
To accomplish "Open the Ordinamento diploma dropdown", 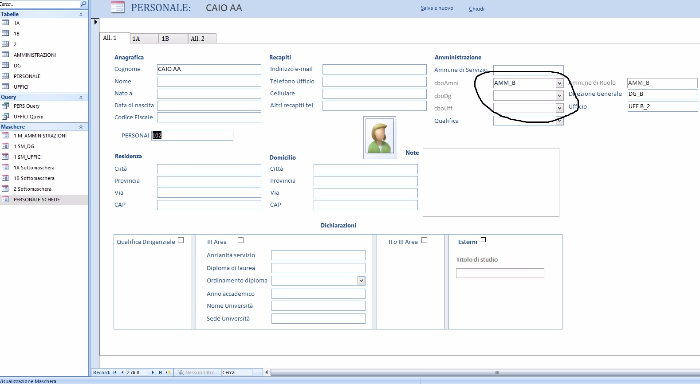I will coord(361,280).
